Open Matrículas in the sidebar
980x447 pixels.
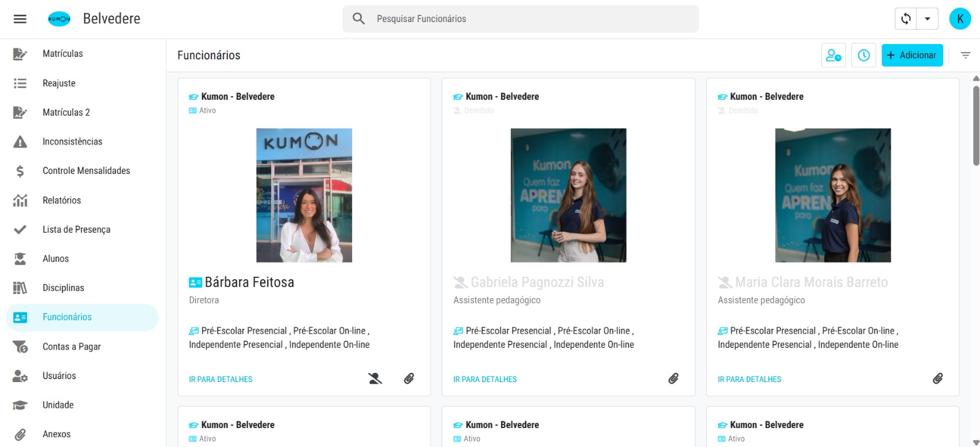(x=82, y=54)
